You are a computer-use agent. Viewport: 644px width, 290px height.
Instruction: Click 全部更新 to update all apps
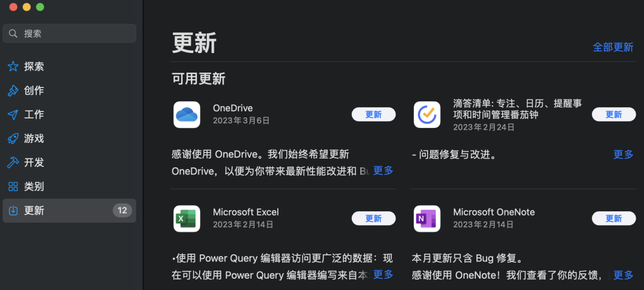(612, 47)
